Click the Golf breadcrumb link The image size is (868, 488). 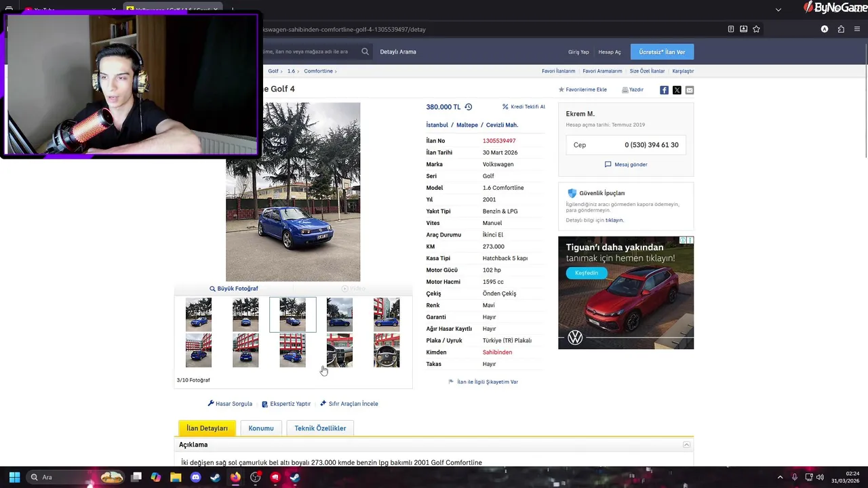pos(273,71)
